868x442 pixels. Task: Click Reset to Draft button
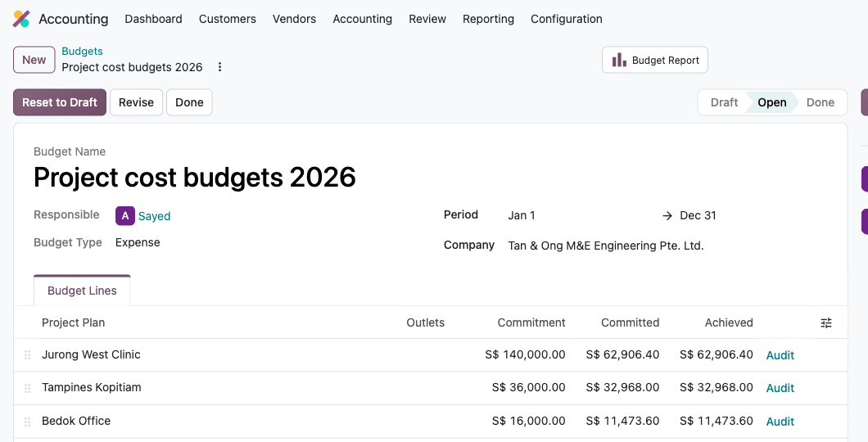click(60, 102)
